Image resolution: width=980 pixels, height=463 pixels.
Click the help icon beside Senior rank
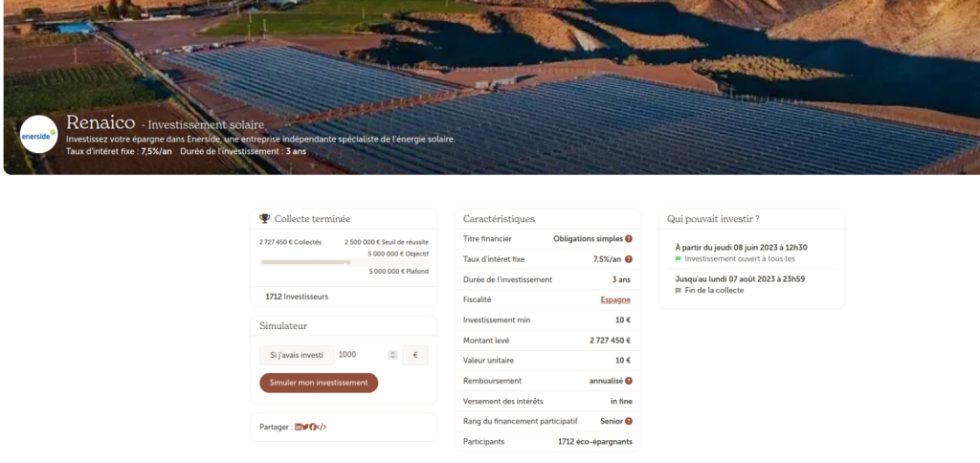coord(629,421)
